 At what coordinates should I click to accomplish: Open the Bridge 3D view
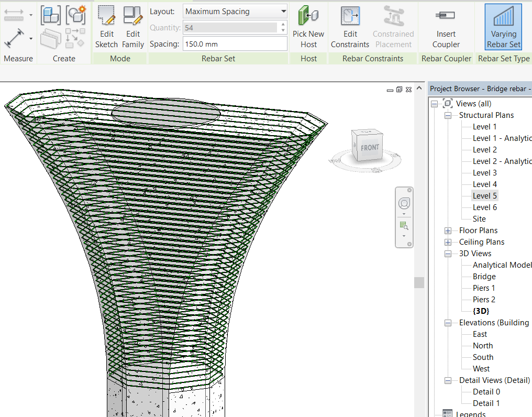point(483,276)
